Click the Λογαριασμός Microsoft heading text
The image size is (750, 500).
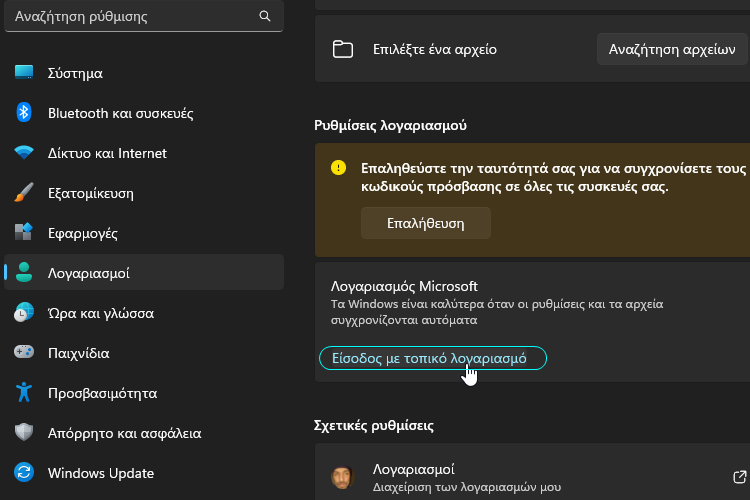(404, 286)
